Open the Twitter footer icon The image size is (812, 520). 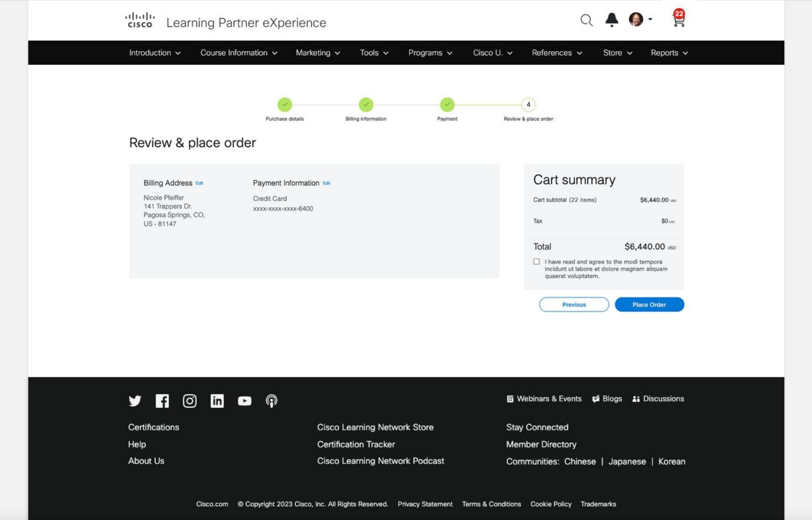coord(135,401)
